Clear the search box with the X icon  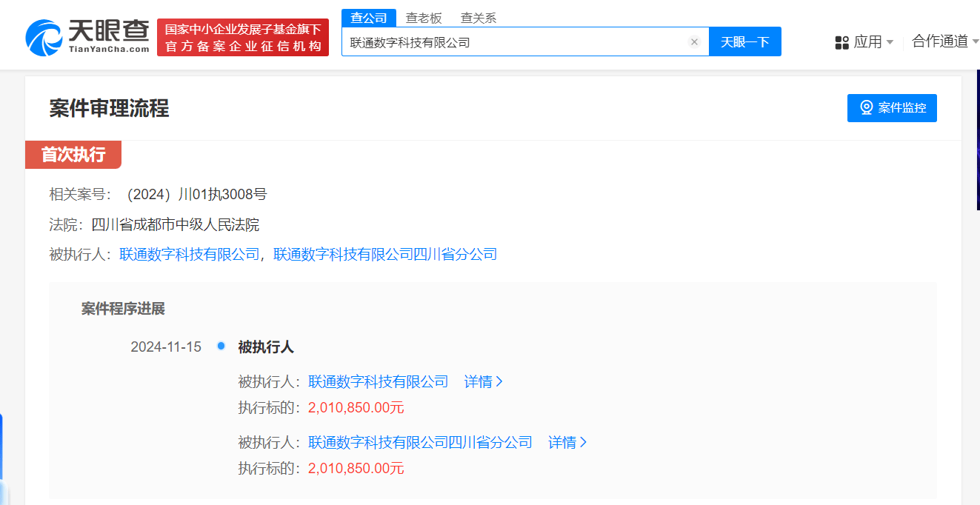(694, 42)
